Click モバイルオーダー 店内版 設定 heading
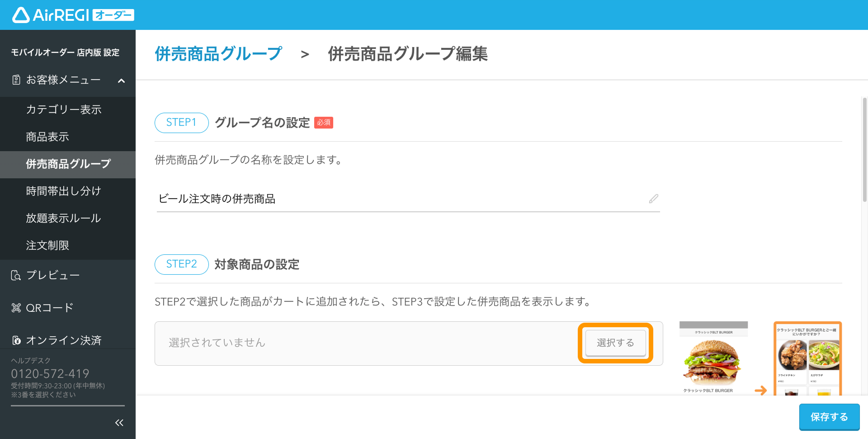868x439 pixels. pyautogui.click(x=65, y=52)
